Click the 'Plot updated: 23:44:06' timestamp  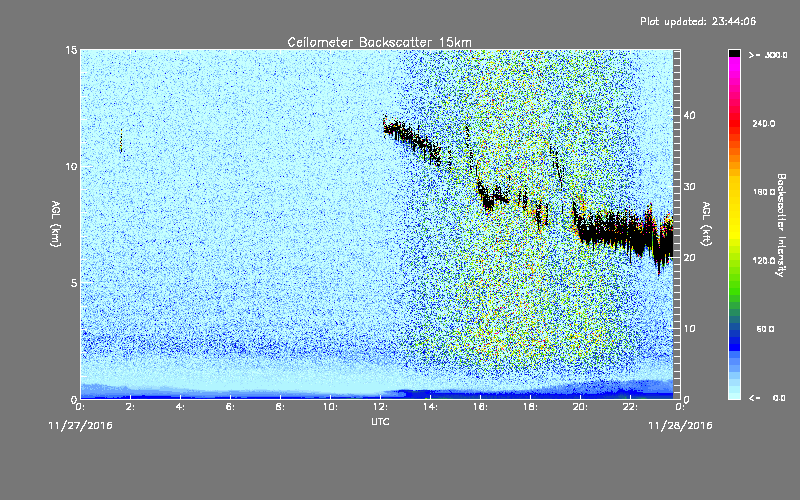click(x=698, y=21)
